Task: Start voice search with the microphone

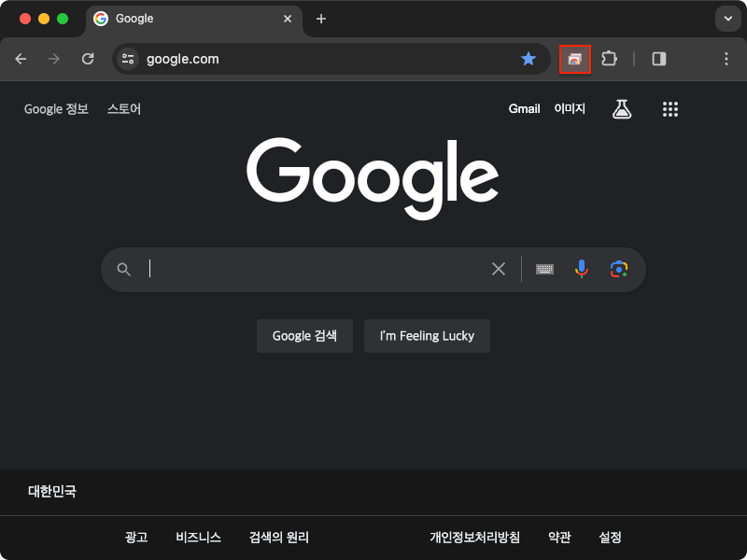Action: pos(581,269)
